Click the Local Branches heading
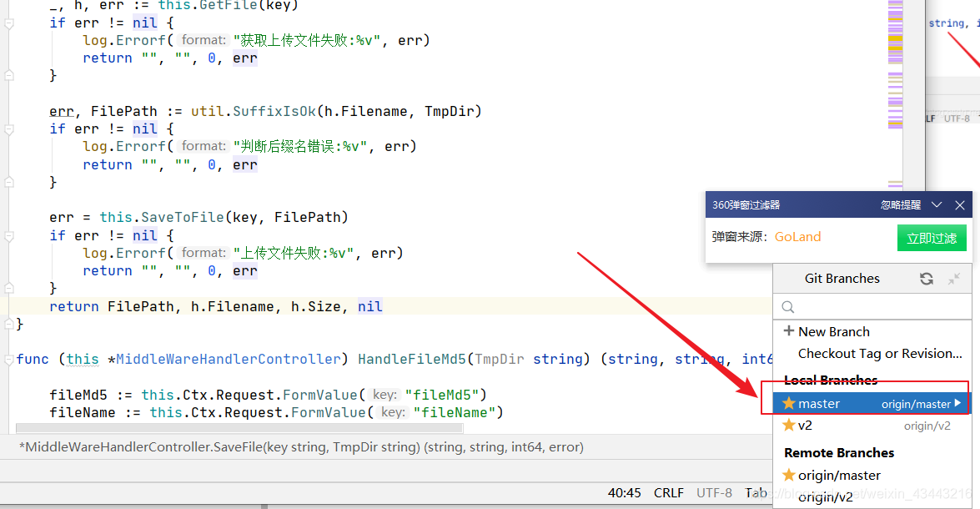Screen dimensions: 980x509 point(831,380)
